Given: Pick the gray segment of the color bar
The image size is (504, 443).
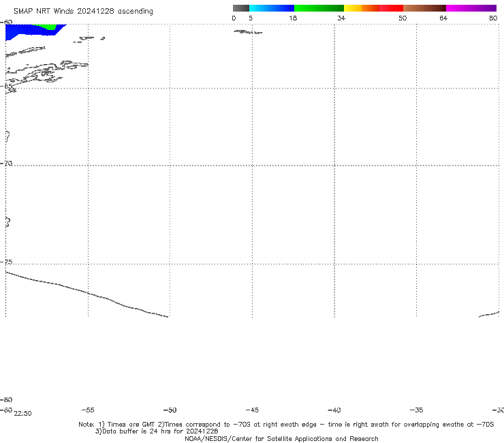Looking at the screenshot, I should 240,8.
